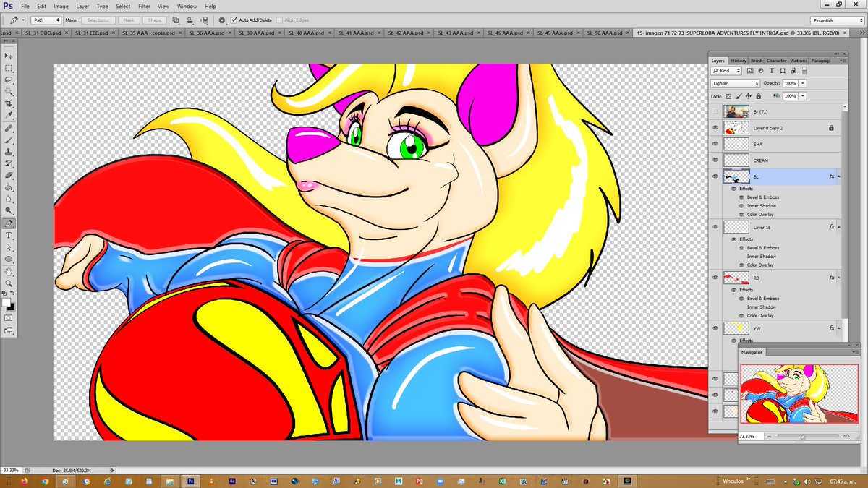Collapse the BL layer effects list

[840, 176]
